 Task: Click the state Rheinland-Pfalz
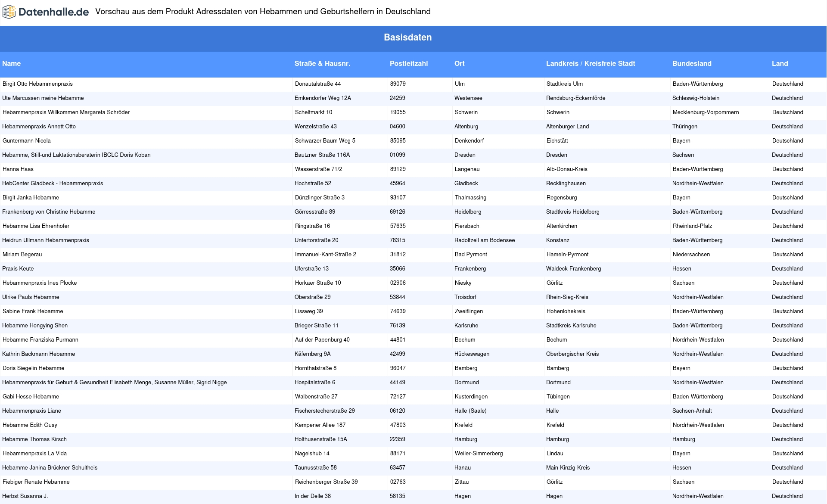[692, 226]
